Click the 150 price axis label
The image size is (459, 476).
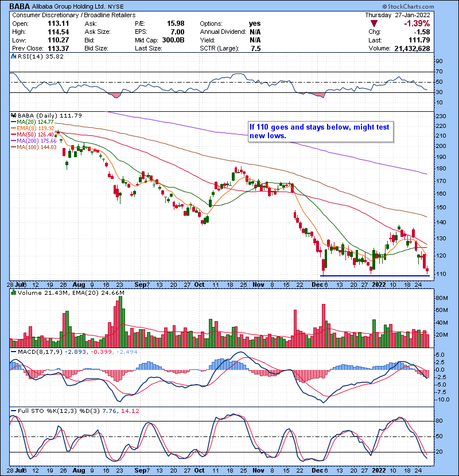tap(441, 208)
